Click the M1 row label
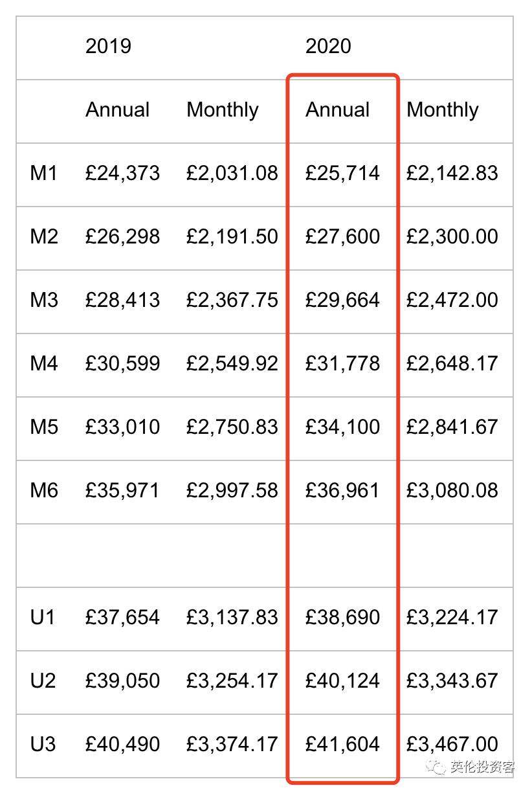532x790 pixels. tap(44, 173)
